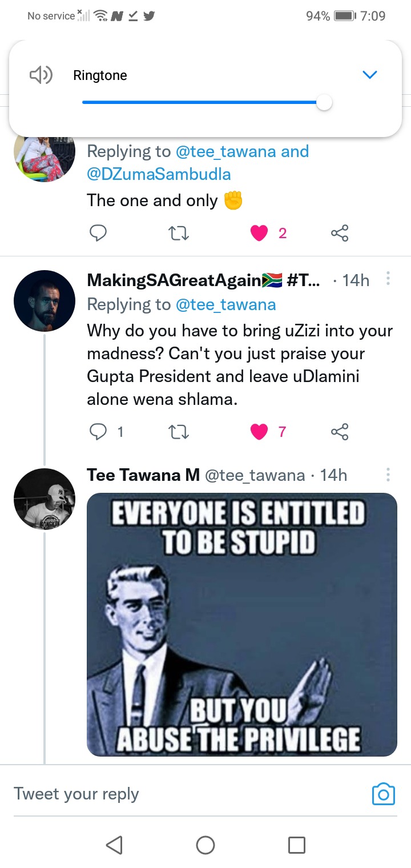The height and width of the screenshot is (868, 411).
Task: Open the @DZumaSambudla profile link
Action: [159, 174]
